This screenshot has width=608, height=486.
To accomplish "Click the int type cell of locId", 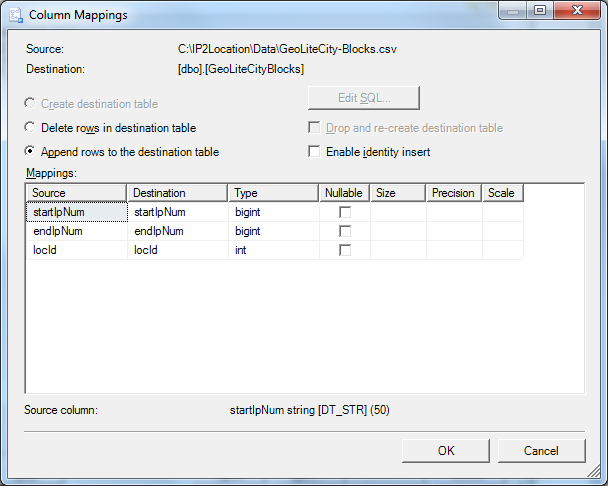I will (274, 250).
